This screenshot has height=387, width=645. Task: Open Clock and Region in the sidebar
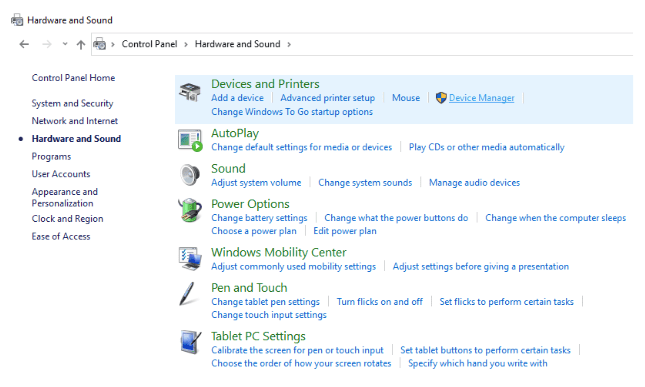click(67, 219)
